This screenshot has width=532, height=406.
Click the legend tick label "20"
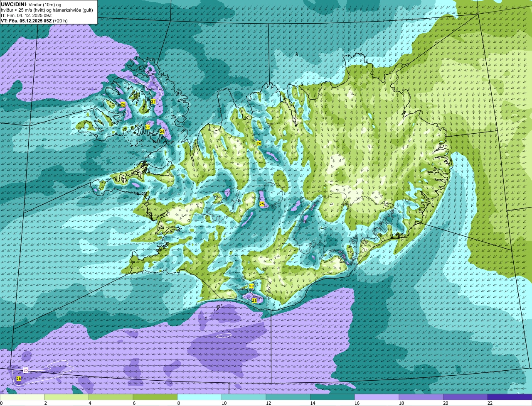[x=446, y=403]
